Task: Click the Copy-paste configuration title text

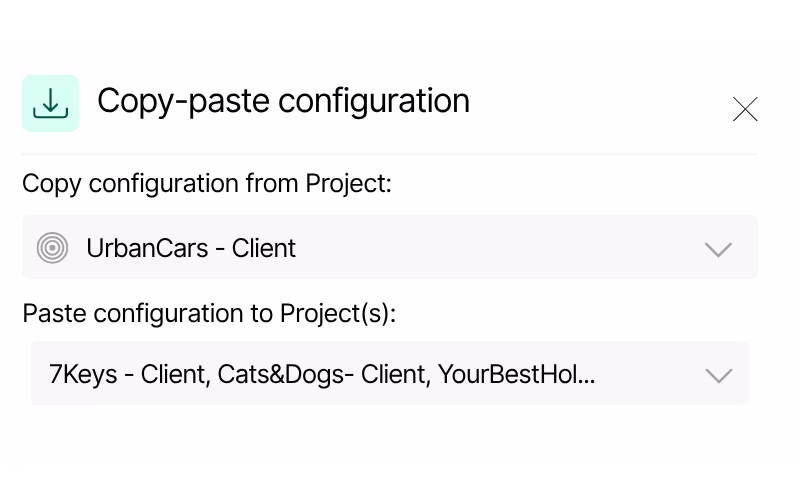Action: point(283,102)
